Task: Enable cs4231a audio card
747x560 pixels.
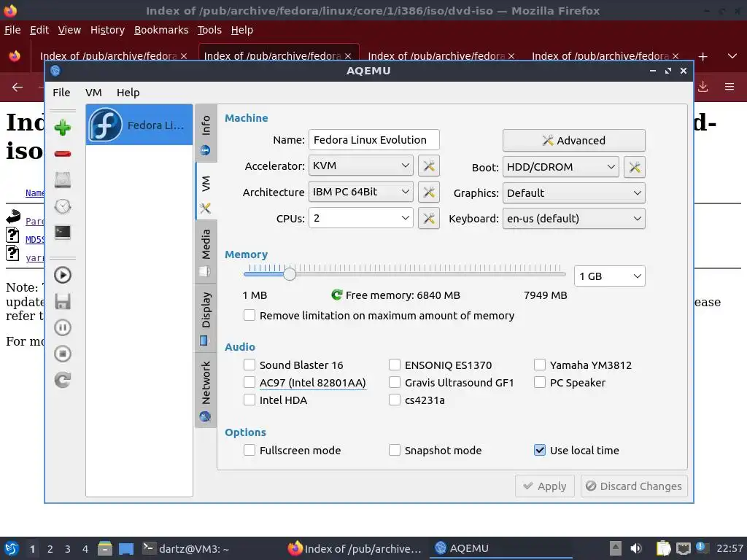Action: point(395,400)
